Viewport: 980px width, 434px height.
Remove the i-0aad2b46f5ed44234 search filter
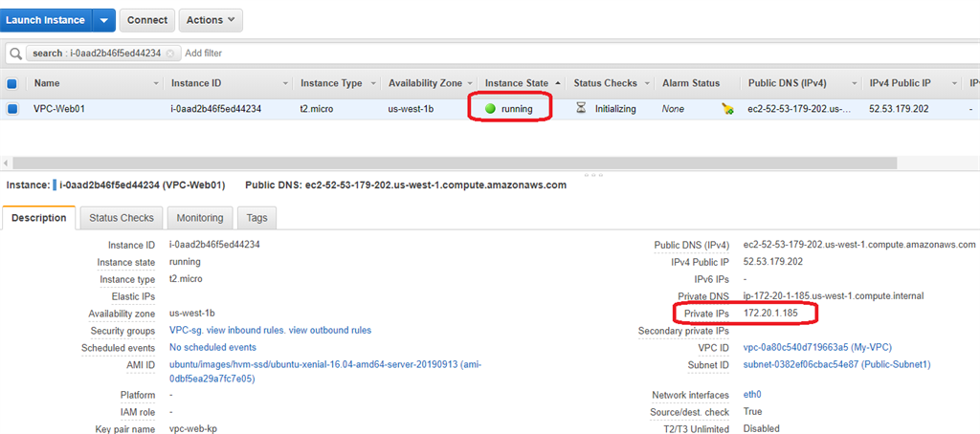coord(170,54)
